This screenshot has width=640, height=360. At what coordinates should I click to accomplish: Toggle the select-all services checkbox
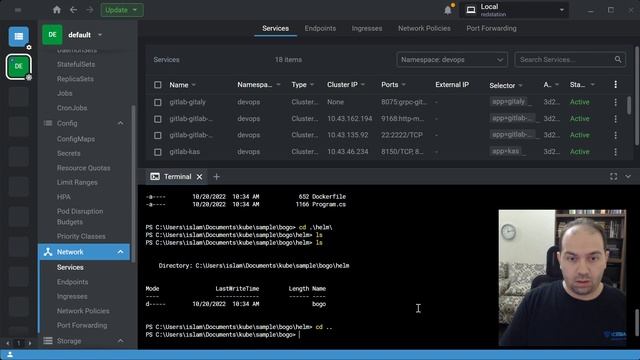pos(158,85)
